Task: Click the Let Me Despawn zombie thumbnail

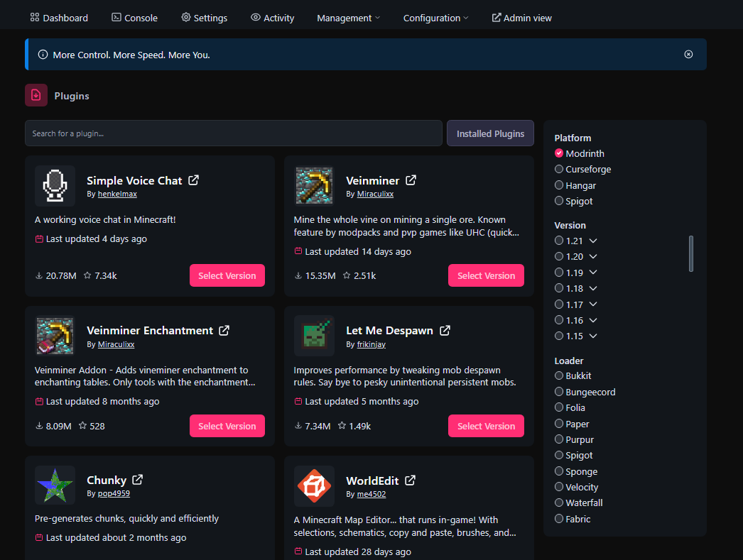Action: 314,336
